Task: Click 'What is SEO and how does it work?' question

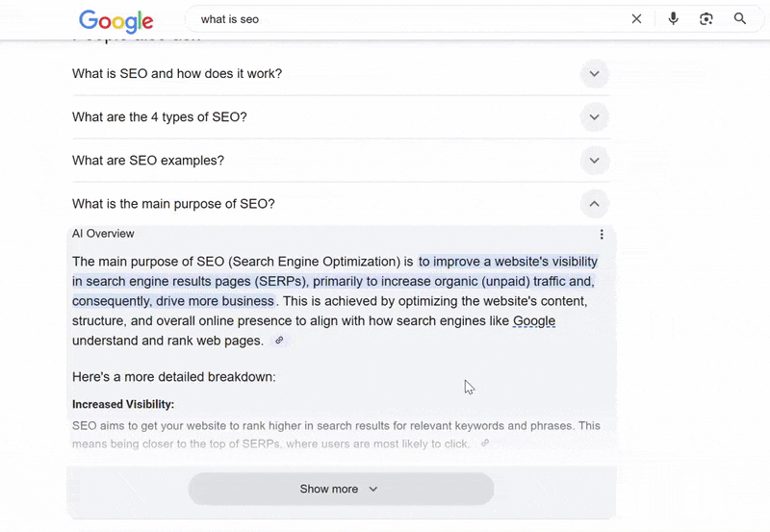Action: point(177,74)
